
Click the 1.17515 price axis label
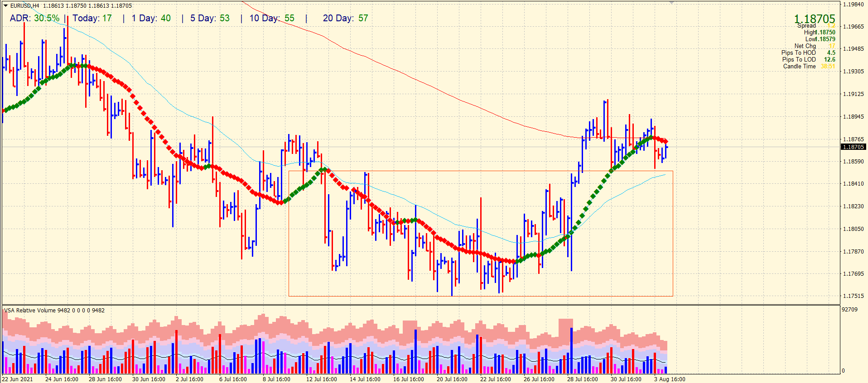point(853,296)
